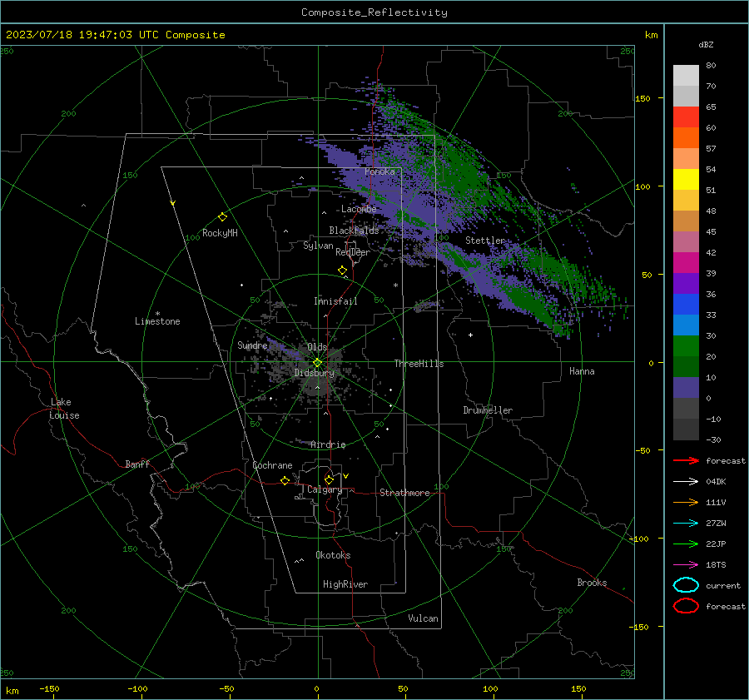Click the Hanna town label
Image resolution: width=749 pixels, height=700 pixels.
582,371
